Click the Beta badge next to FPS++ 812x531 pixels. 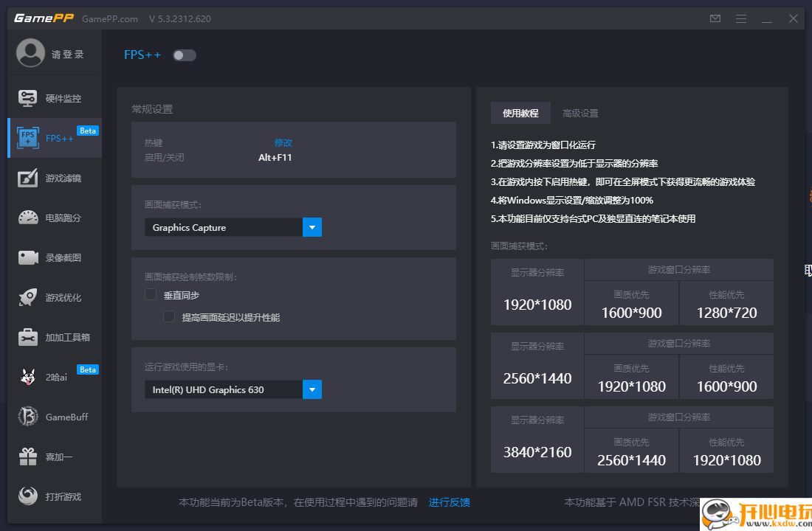click(x=88, y=131)
